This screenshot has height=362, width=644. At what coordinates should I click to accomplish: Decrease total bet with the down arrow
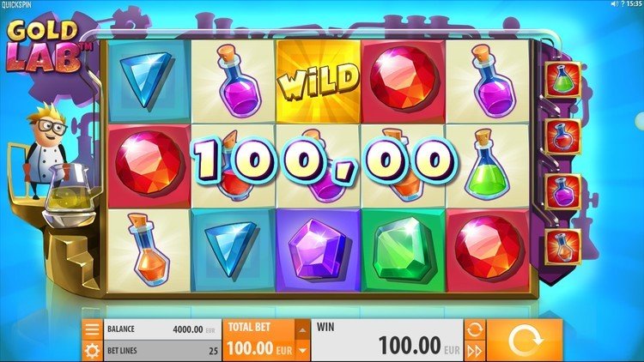[302, 351]
